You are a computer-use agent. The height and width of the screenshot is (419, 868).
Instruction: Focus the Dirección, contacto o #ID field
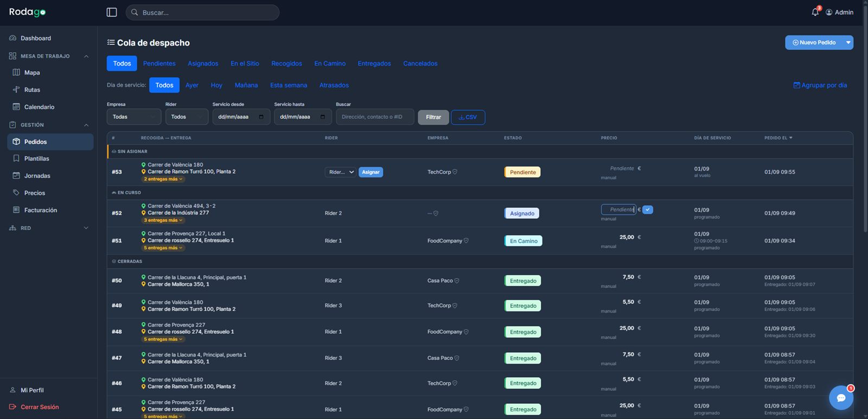tap(375, 117)
